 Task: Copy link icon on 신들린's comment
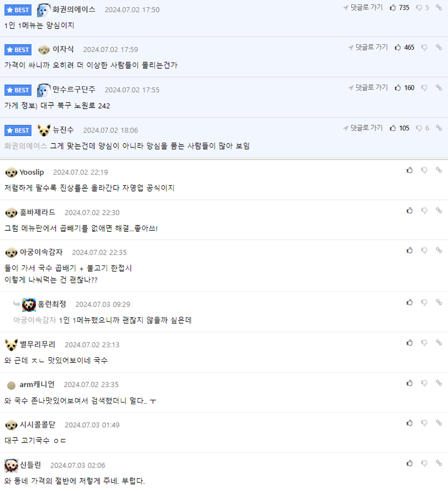tap(439, 463)
